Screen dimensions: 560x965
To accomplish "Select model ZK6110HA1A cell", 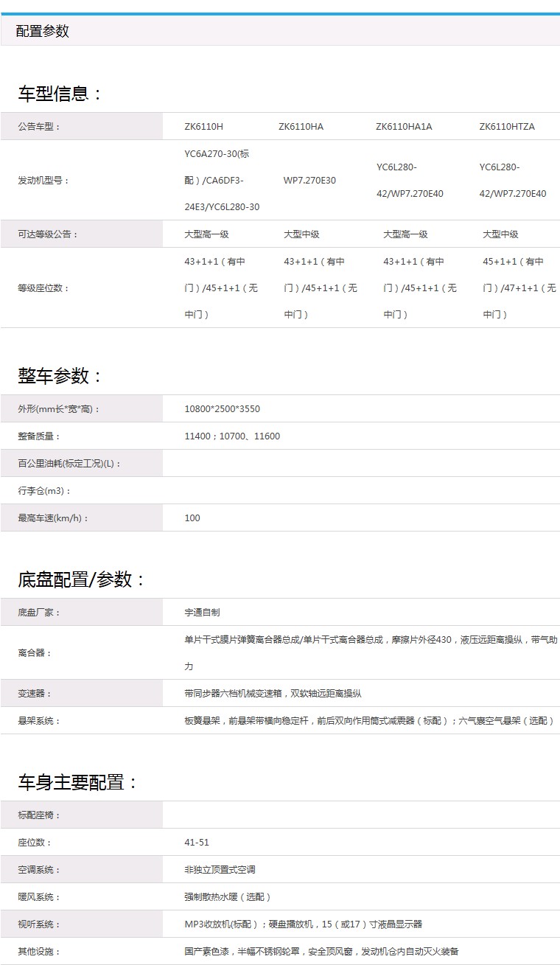I will click(404, 127).
